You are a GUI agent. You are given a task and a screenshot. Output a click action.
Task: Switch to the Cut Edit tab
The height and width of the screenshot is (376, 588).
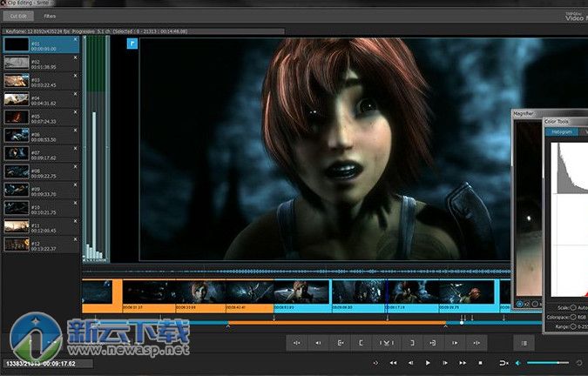point(18,17)
